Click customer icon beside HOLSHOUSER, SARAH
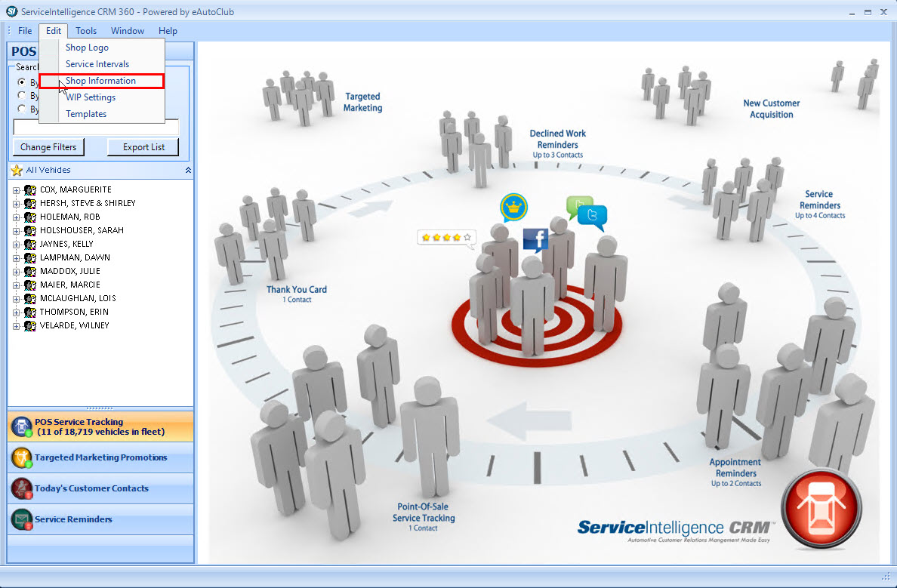 click(29, 230)
